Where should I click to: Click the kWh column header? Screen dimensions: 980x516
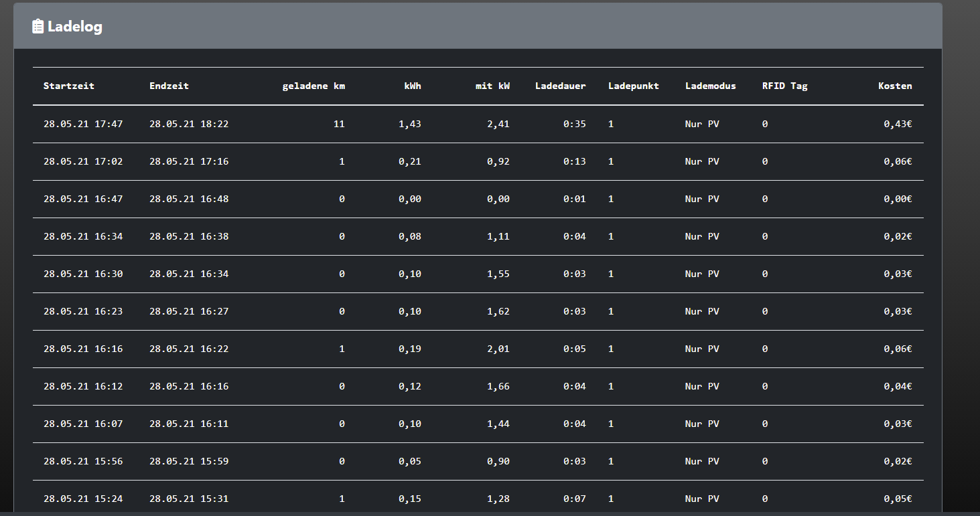coord(412,86)
